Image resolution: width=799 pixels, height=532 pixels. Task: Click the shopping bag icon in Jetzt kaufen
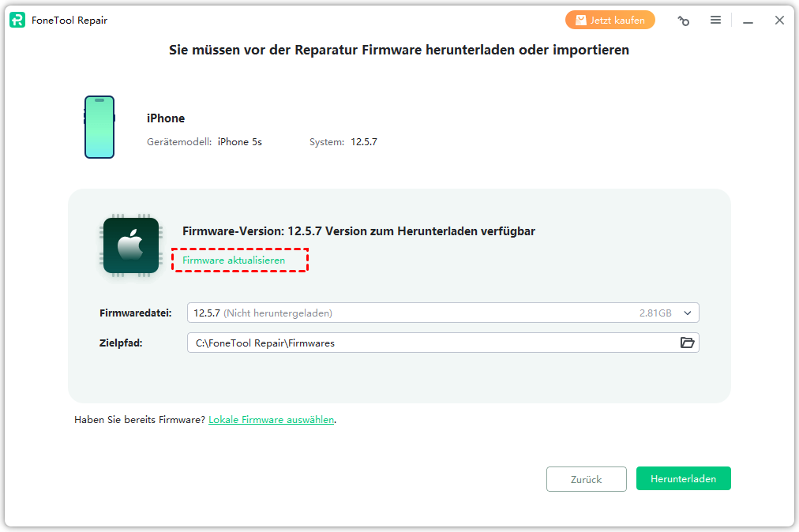[x=581, y=21]
